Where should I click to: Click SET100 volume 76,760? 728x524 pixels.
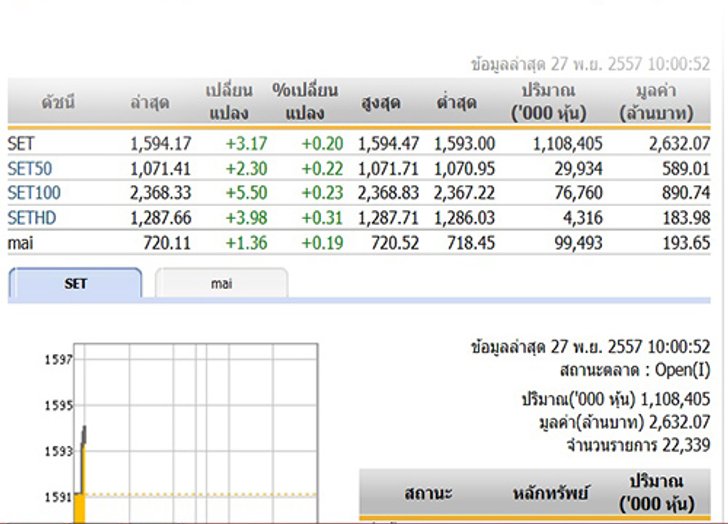[578, 193]
